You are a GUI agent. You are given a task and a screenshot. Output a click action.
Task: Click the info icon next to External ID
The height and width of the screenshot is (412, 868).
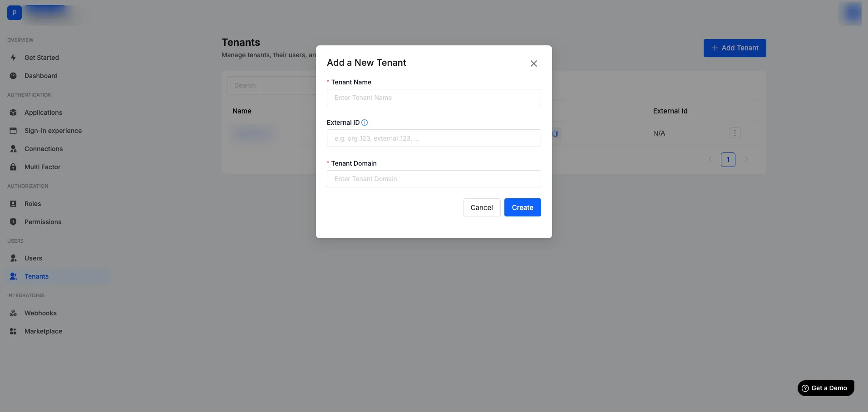365,123
